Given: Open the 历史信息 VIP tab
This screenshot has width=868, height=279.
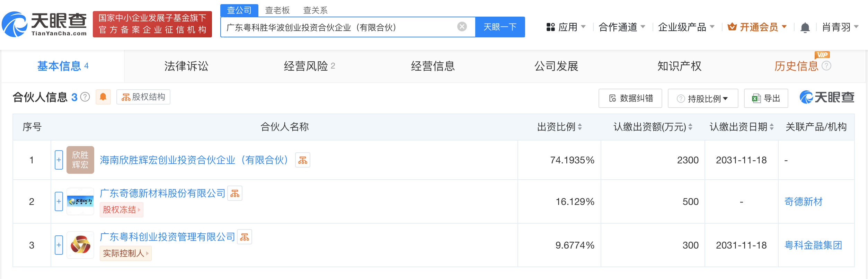Looking at the screenshot, I should [x=796, y=66].
